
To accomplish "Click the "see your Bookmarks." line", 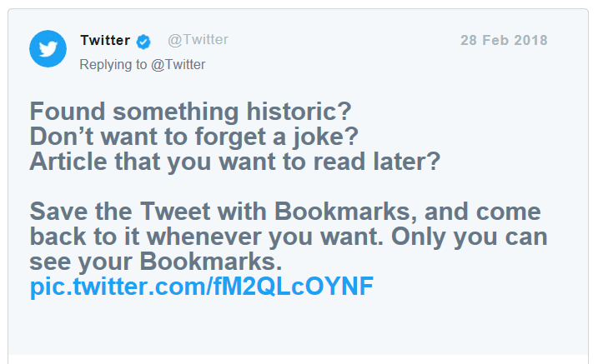I will pyautogui.click(x=157, y=262).
